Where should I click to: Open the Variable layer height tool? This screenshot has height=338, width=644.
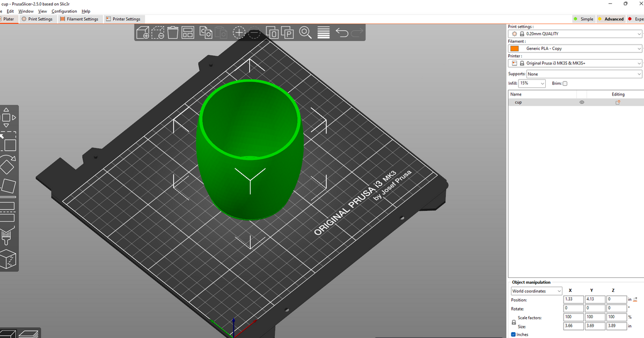click(323, 33)
